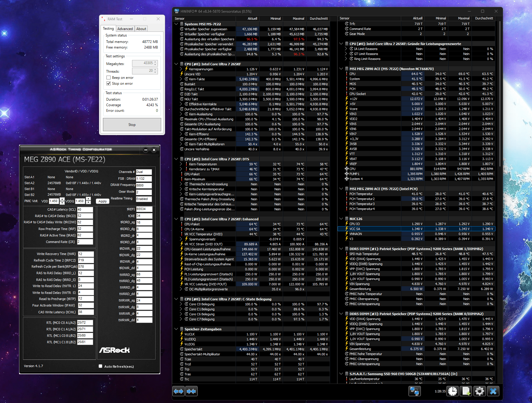Minimize the RAM Test window
The image size is (532, 403).
pyautogui.click(x=131, y=19)
